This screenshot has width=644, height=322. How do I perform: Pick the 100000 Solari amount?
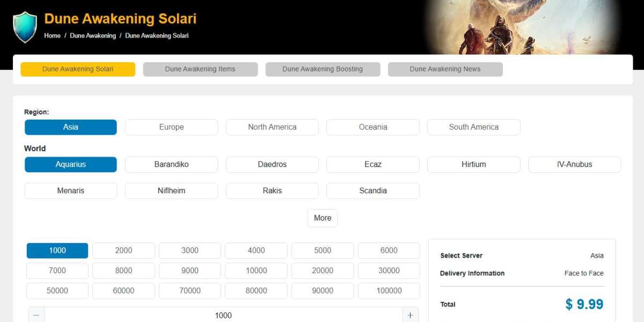[389, 291]
